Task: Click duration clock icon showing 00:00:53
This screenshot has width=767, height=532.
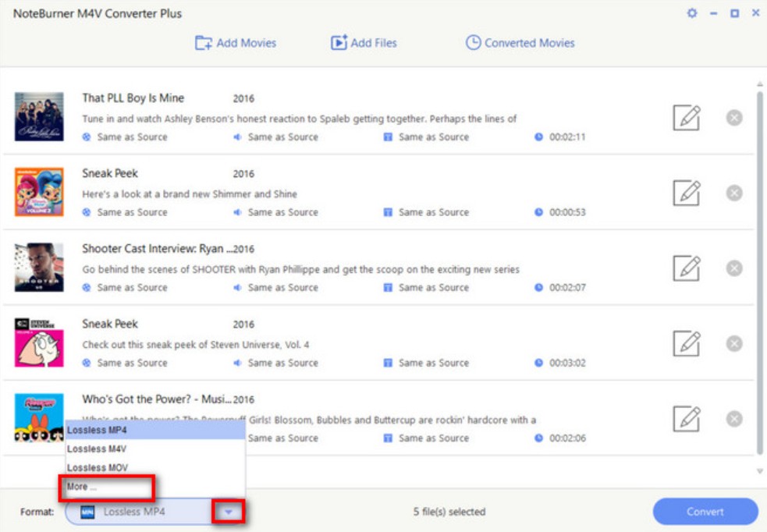Action: [x=538, y=212]
